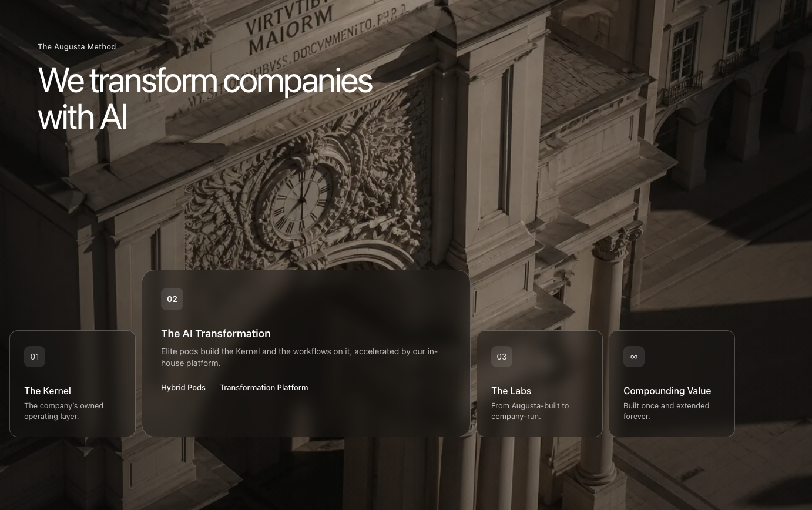The width and height of the screenshot is (812, 510).
Task: Click 'The company's owned operating layer.' text
Action: click(x=63, y=411)
